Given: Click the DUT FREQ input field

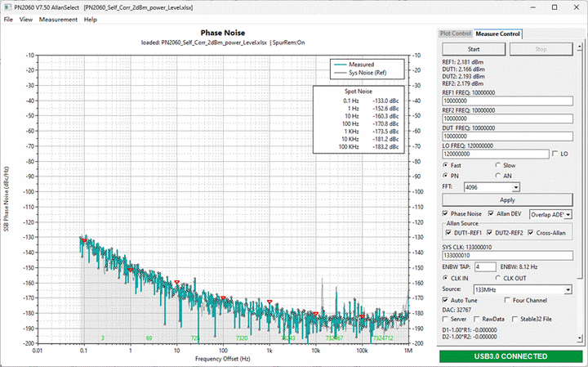Looking at the screenshot, I should pyautogui.click(x=507, y=137).
